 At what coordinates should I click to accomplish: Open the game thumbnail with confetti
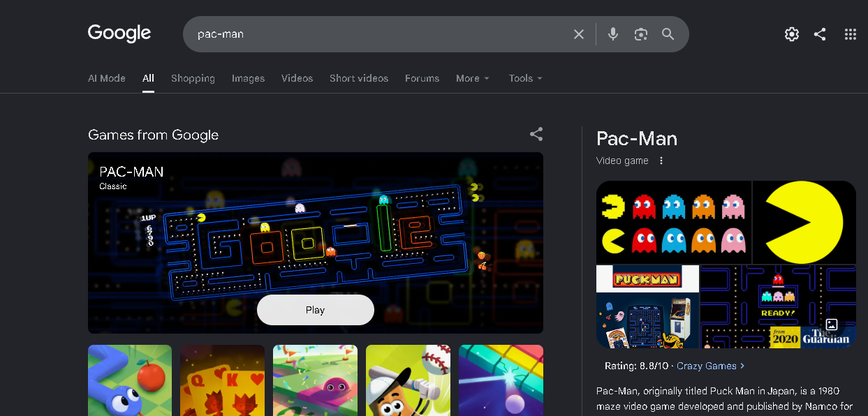click(315, 380)
